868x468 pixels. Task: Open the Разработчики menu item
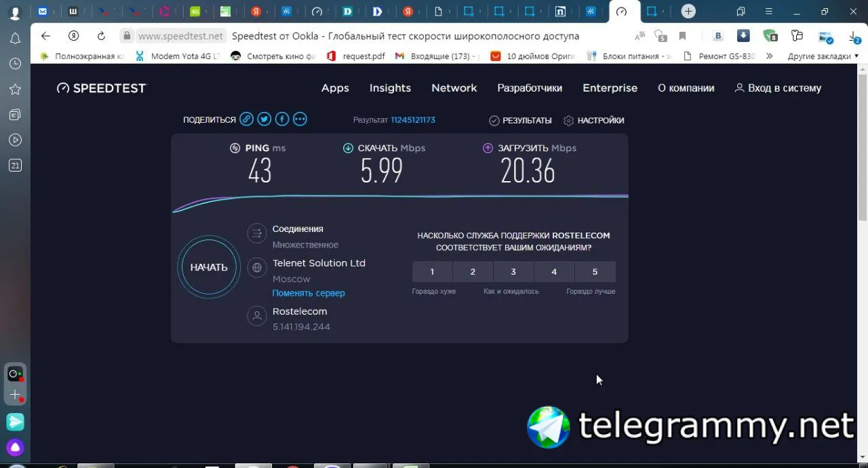530,88
